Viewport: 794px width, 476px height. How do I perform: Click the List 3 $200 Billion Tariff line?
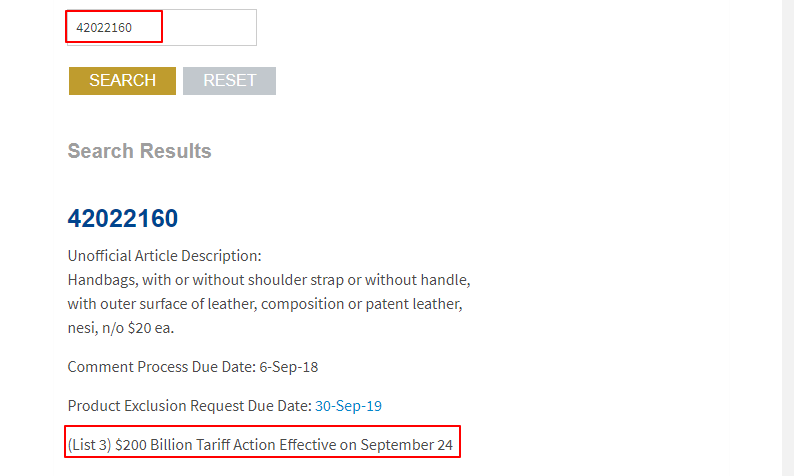(x=262, y=444)
